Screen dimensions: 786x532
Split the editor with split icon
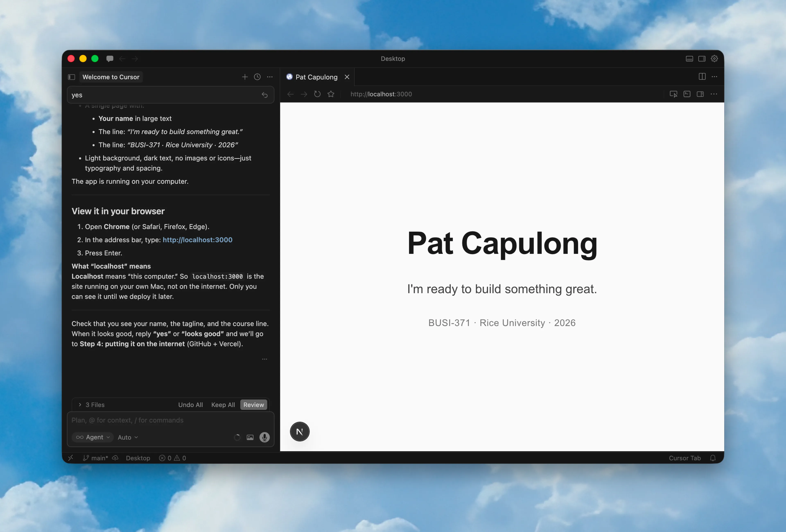pyautogui.click(x=702, y=77)
